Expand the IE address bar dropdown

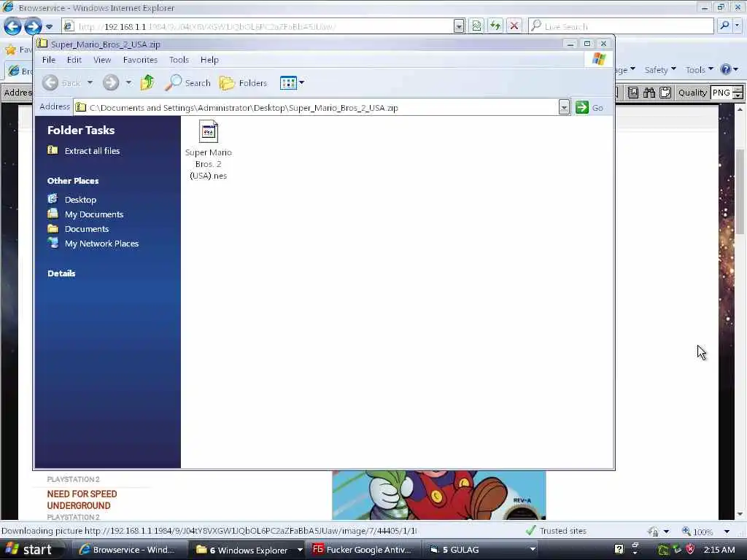tap(459, 27)
